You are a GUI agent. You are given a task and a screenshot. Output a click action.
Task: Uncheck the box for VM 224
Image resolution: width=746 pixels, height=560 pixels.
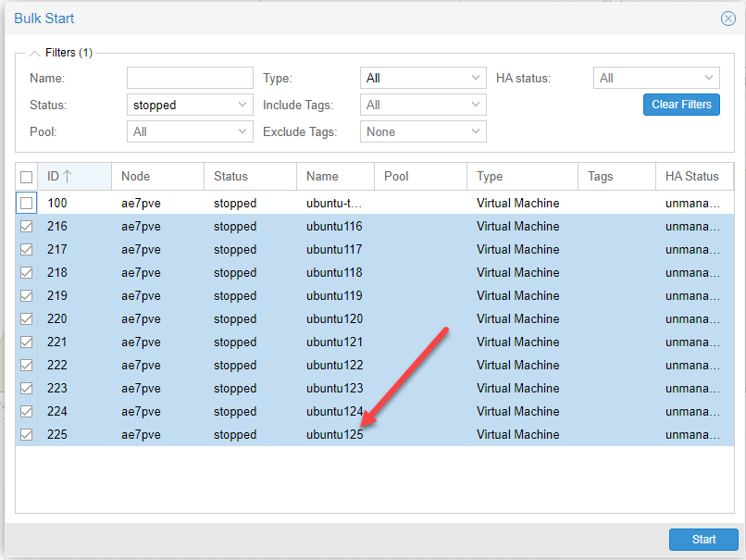27,412
